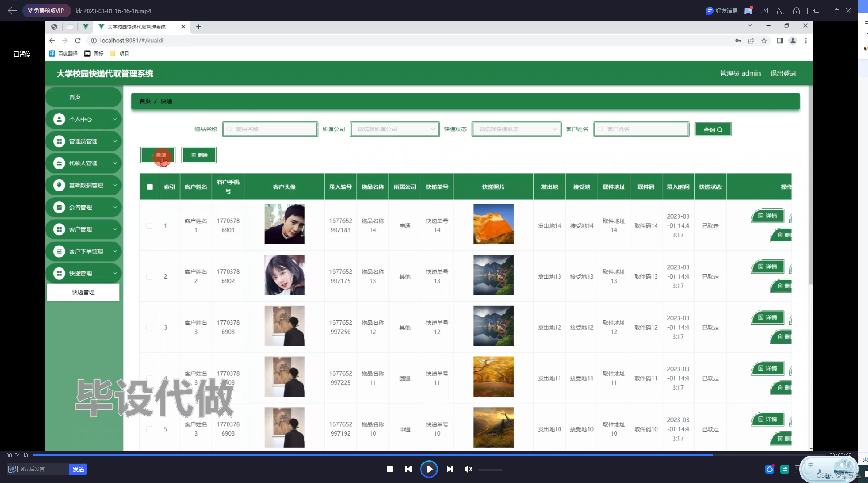Viewport: 868px width, 483px height.
Task: Click the 查询 search button
Action: click(x=712, y=130)
